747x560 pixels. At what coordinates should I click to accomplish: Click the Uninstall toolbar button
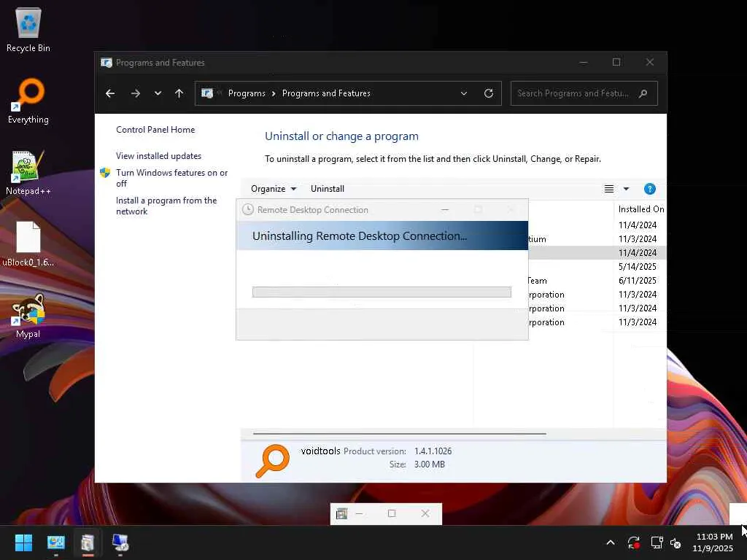coord(328,189)
